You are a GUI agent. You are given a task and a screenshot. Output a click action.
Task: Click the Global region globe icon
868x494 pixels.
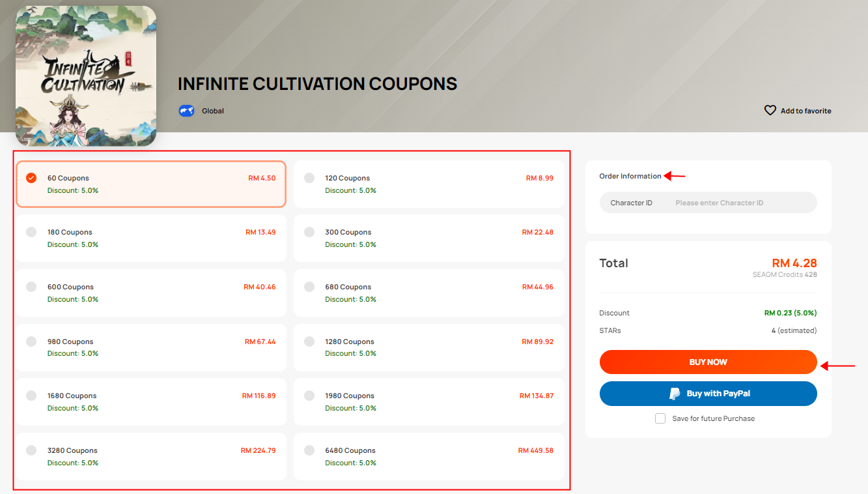pos(187,111)
